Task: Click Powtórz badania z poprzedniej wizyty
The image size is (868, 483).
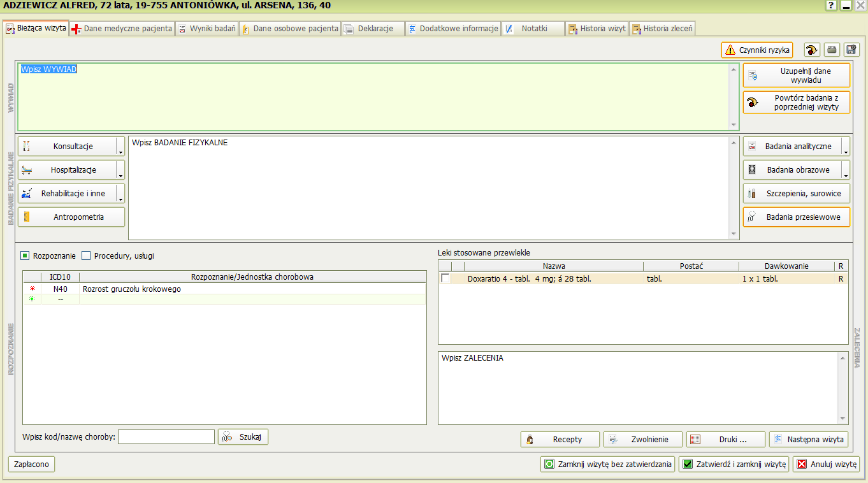Action: pyautogui.click(x=797, y=102)
